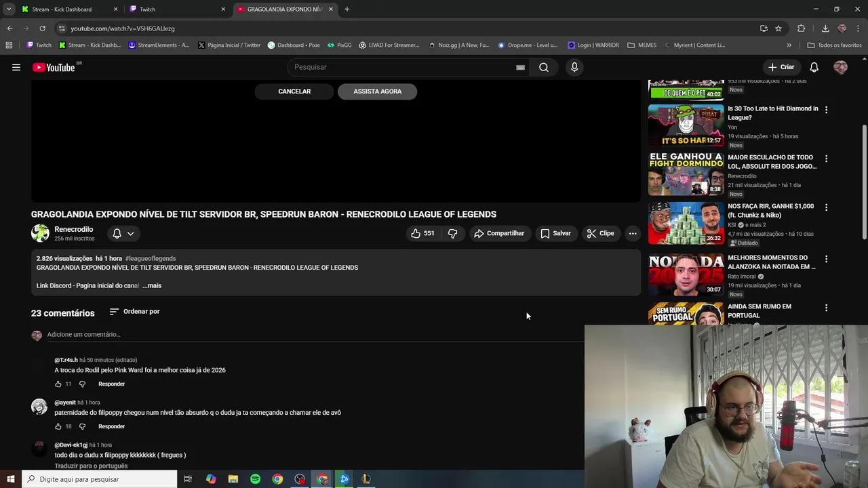Image resolution: width=868 pixels, height=488 pixels.
Task: Open account avatar menu on YouTube
Action: coord(840,67)
